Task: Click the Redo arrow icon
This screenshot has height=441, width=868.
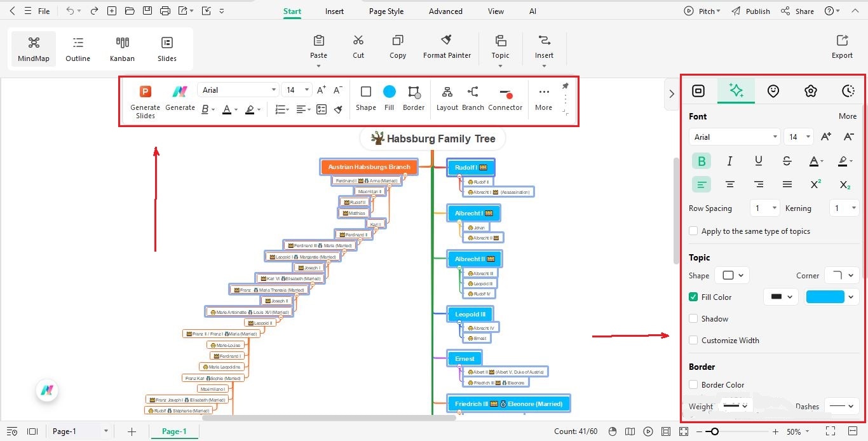Action: coord(94,11)
